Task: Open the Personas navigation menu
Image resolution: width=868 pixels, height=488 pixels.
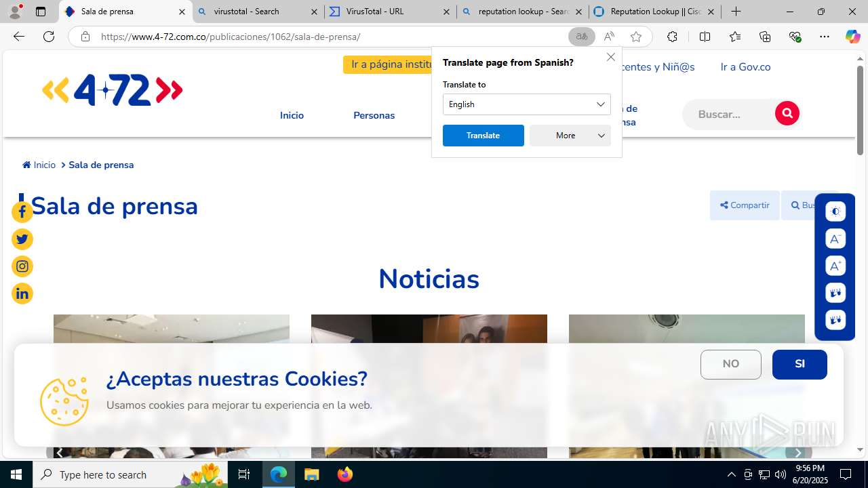Action: click(374, 115)
